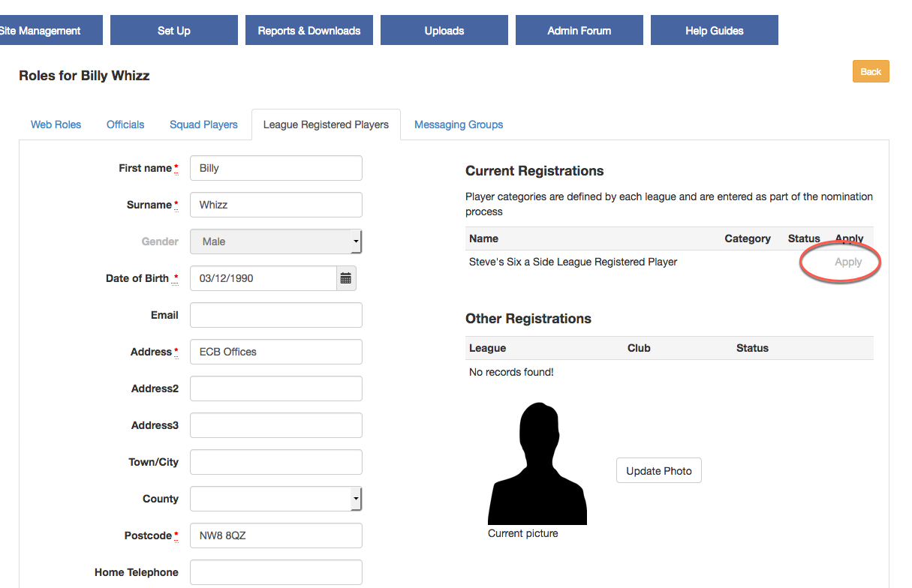Click the 'Current picture' caption
This screenshot has height=588, width=912.
pos(523,533)
